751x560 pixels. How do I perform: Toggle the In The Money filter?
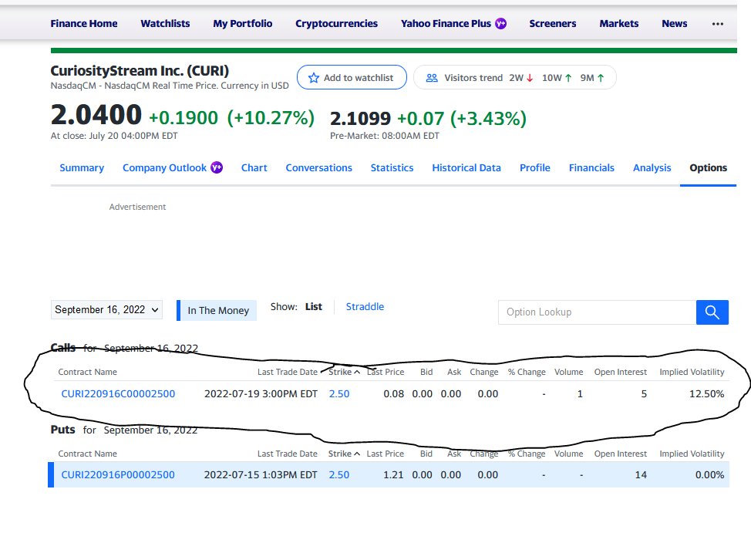(217, 310)
